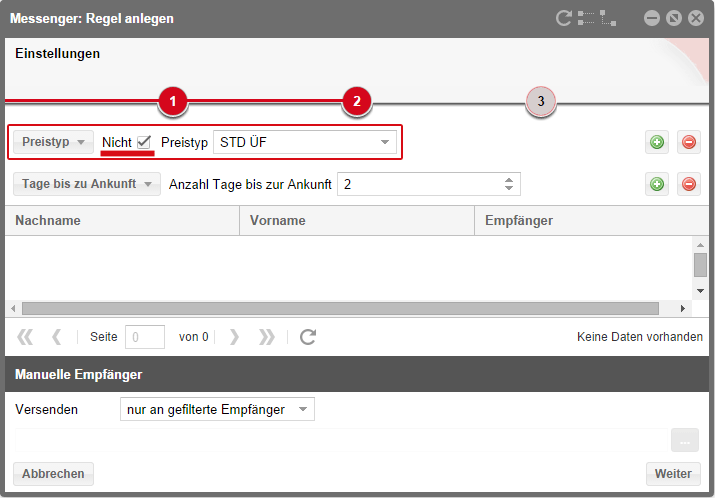
Task: Add a filter after the Preistyp row
Action: [x=656, y=142]
